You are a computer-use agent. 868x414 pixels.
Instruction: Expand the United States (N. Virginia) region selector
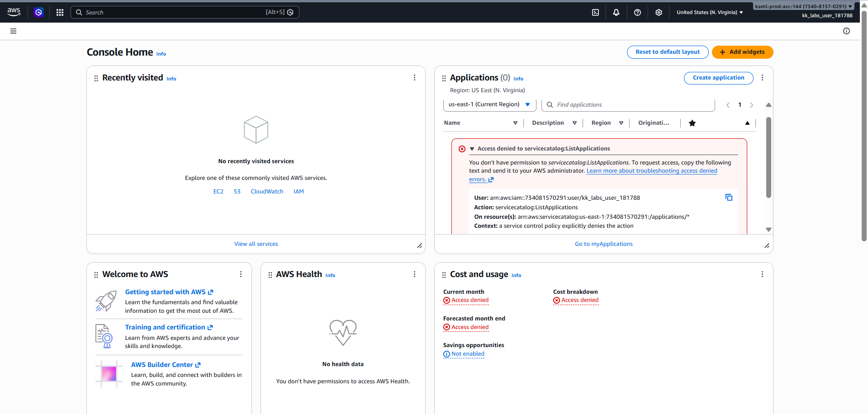[709, 13]
